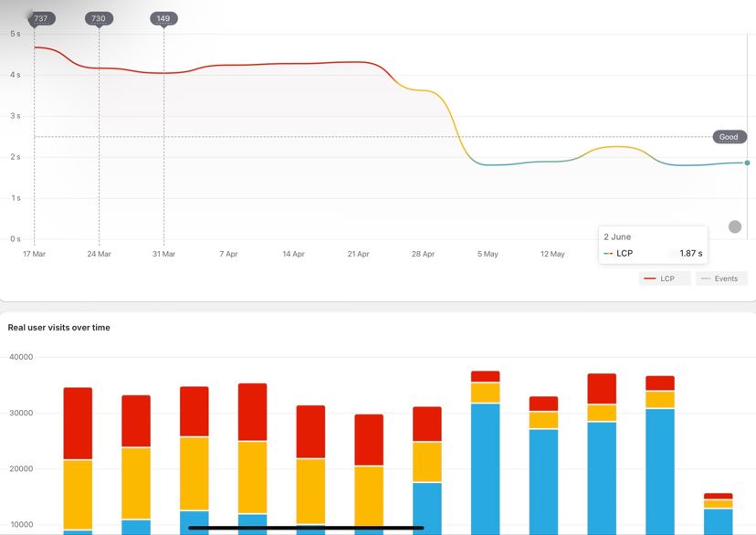Click the 730 event marker badge

point(98,17)
